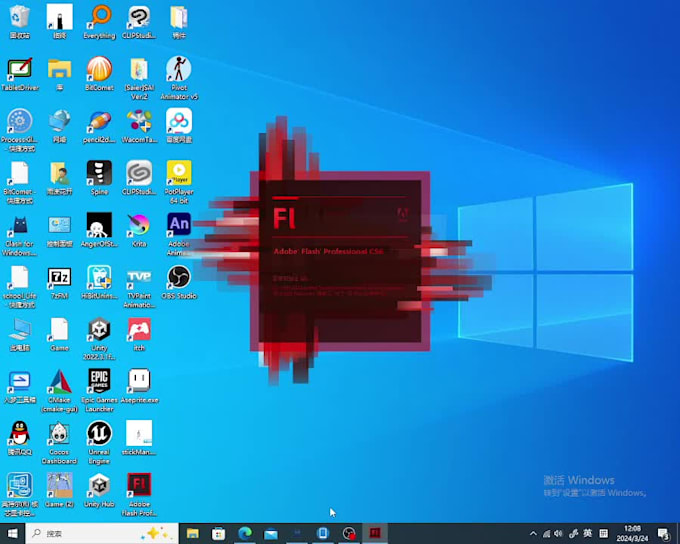The image size is (680, 544).
Task: Expand the system tray hidden icons arrow
Action: [533, 533]
